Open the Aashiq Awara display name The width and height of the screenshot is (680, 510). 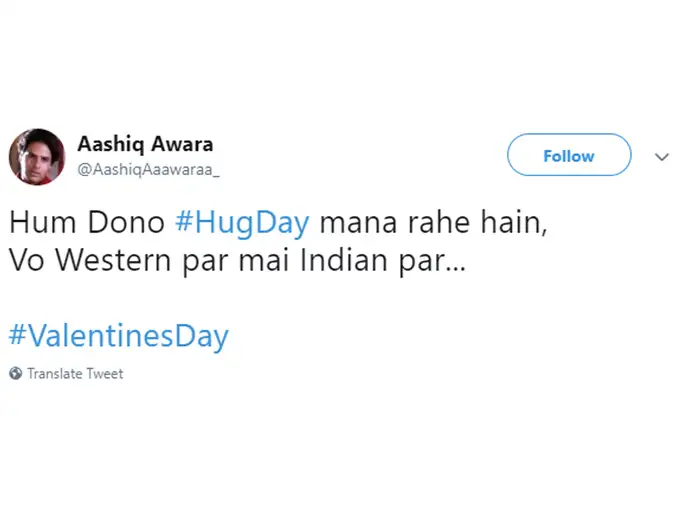coord(145,143)
